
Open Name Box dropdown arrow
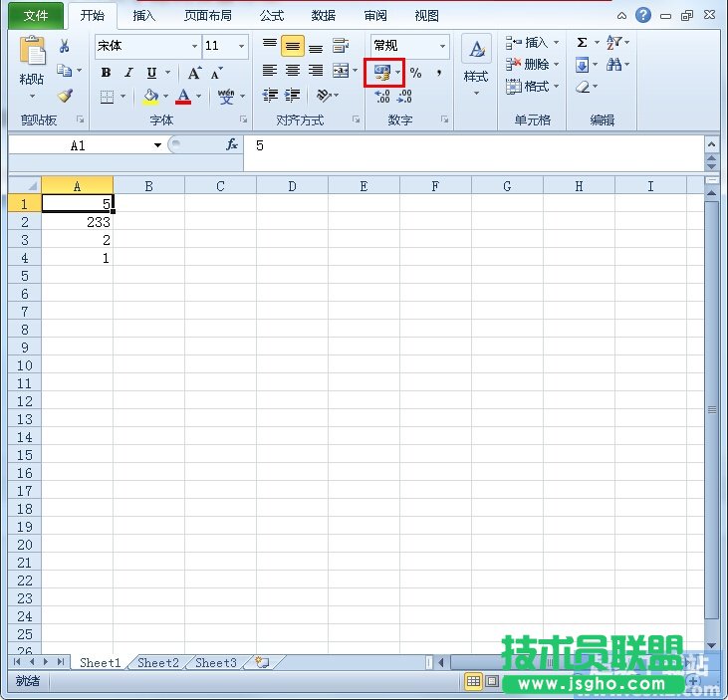pos(158,145)
